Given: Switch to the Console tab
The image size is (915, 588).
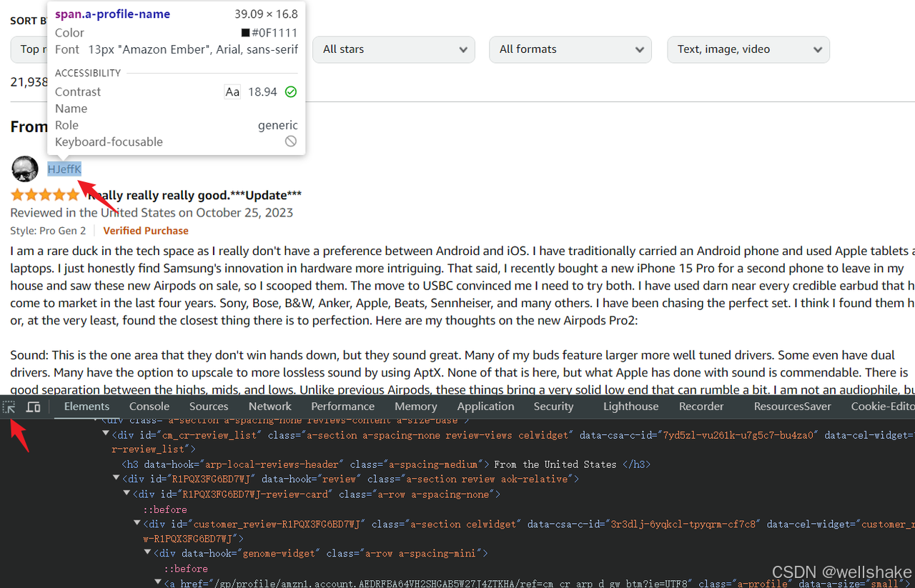Looking at the screenshot, I should 149,407.
